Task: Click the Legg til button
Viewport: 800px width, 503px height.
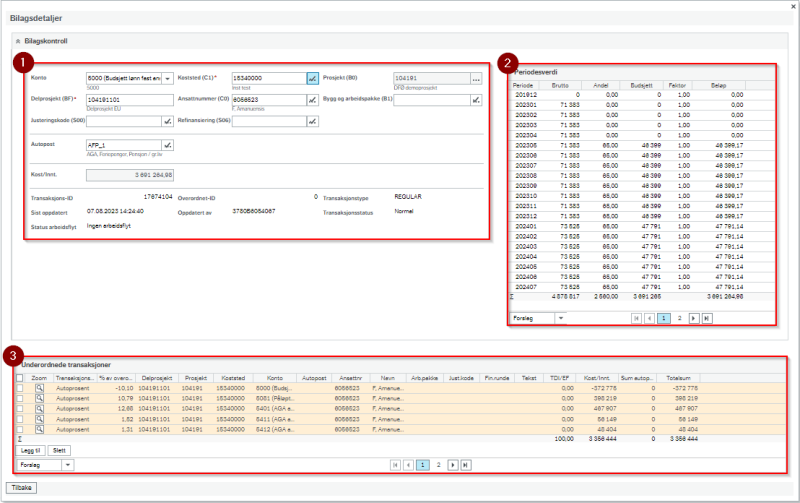Action: 31,450
